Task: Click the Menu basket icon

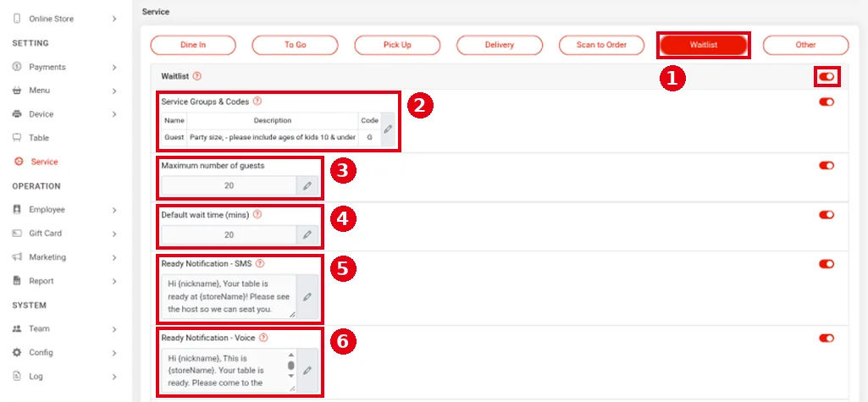Action: tap(17, 91)
